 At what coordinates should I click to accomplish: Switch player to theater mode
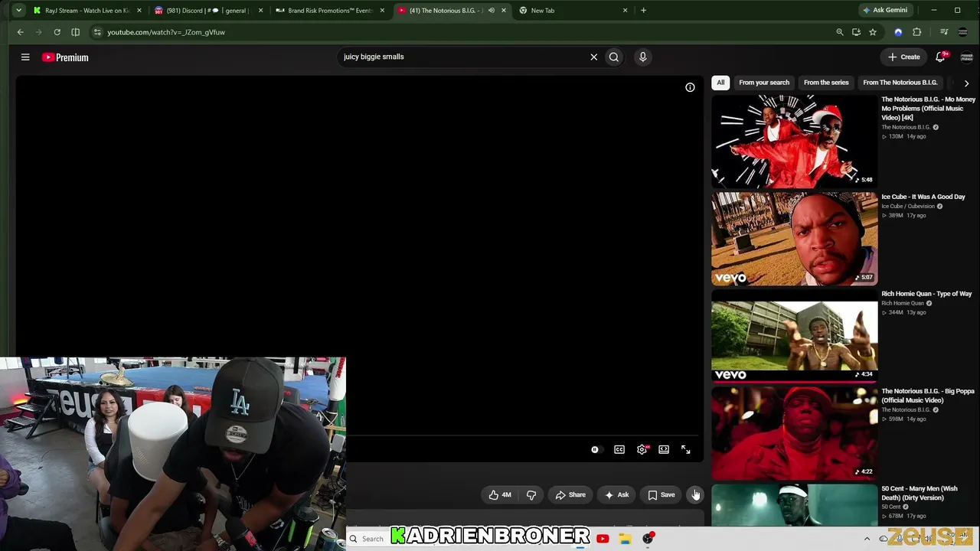click(x=664, y=450)
